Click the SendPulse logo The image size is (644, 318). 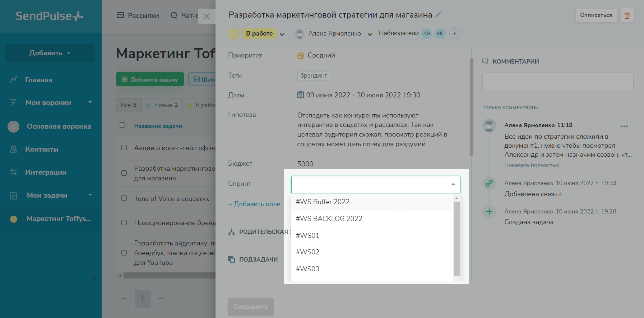pyautogui.click(x=50, y=16)
